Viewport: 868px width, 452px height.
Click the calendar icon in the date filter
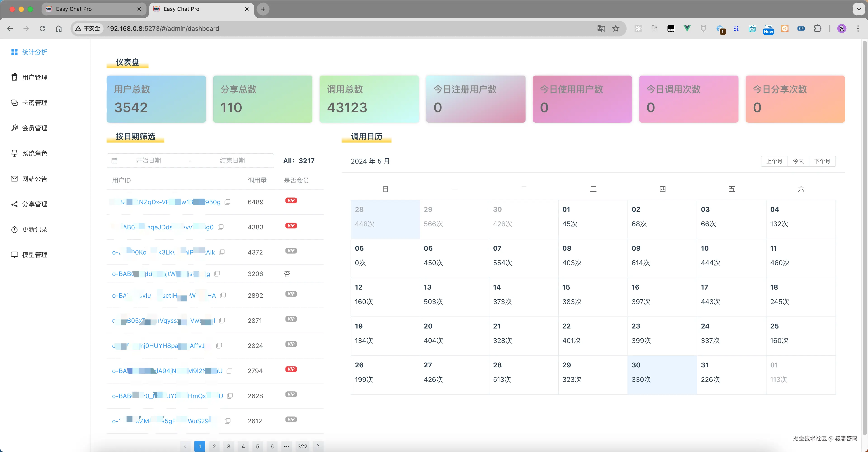click(115, 161)
